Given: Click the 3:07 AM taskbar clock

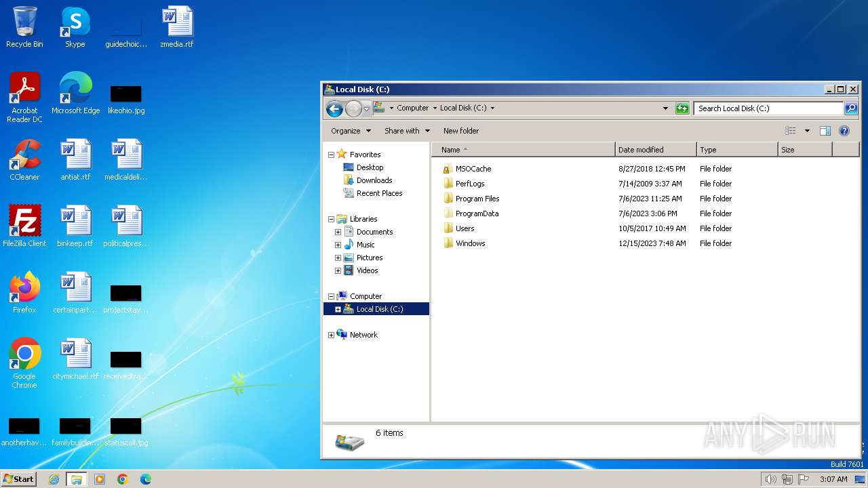Looking at the screenshot, I should point(833,479).
